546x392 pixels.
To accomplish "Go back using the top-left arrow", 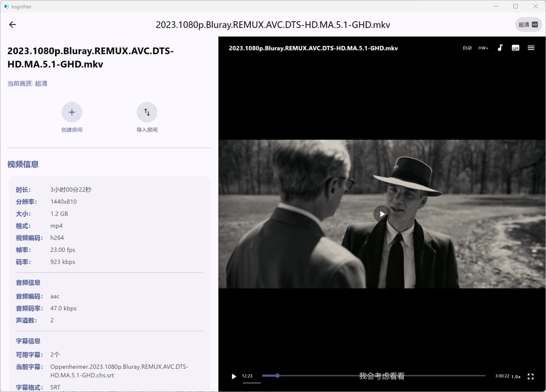I will pos(13,25).
